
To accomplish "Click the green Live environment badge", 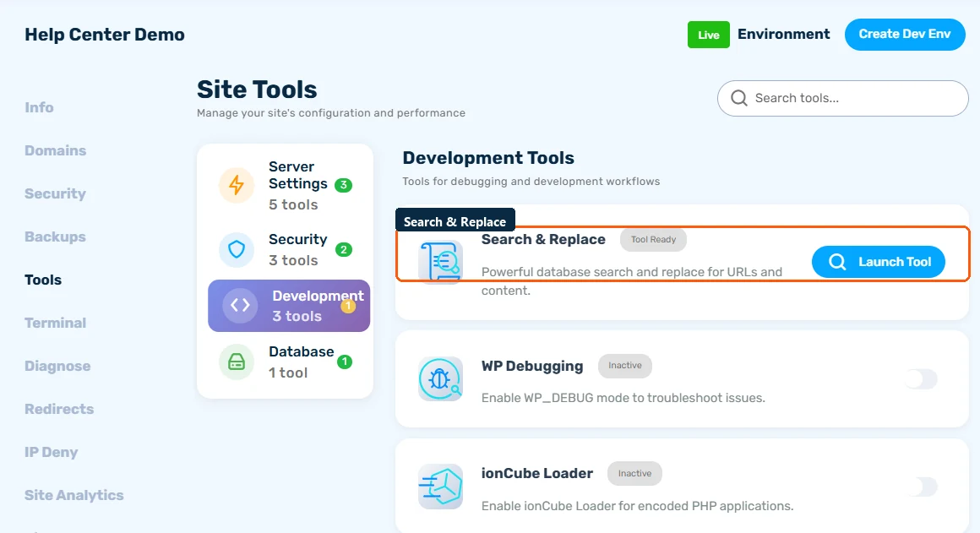I will (708, 35).
